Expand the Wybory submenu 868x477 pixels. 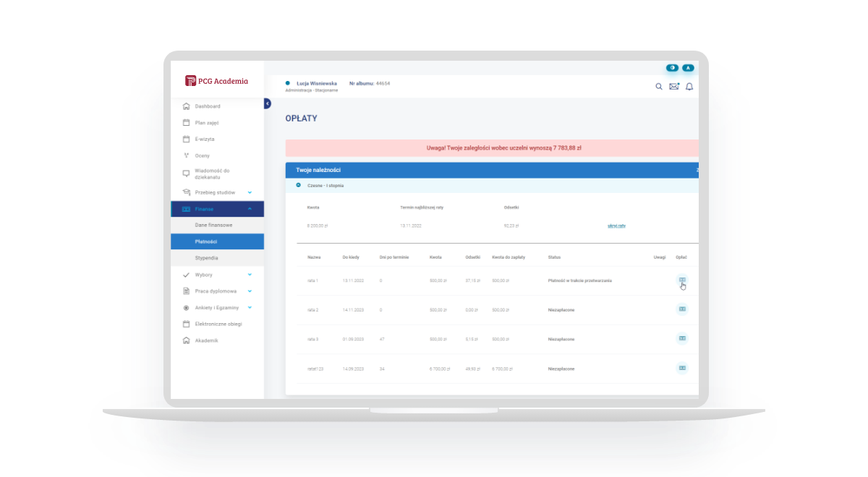tap(250, 275)
